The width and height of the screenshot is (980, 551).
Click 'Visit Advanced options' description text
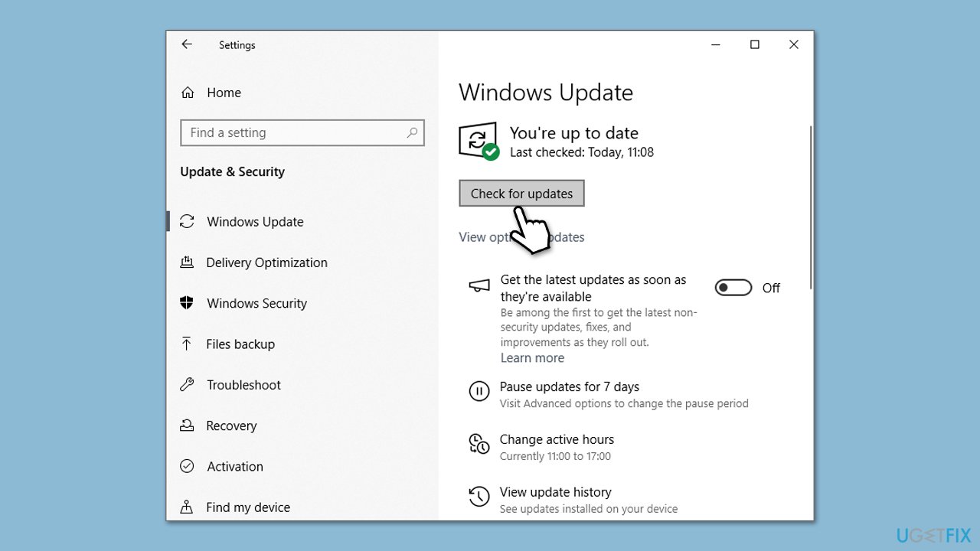point(624,403)
